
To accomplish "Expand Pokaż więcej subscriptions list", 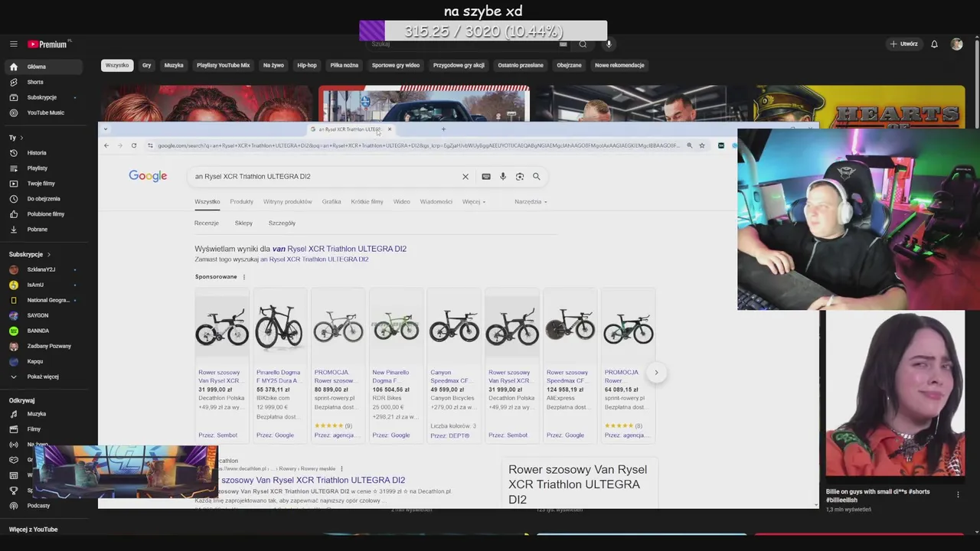I will click(44, 377).
